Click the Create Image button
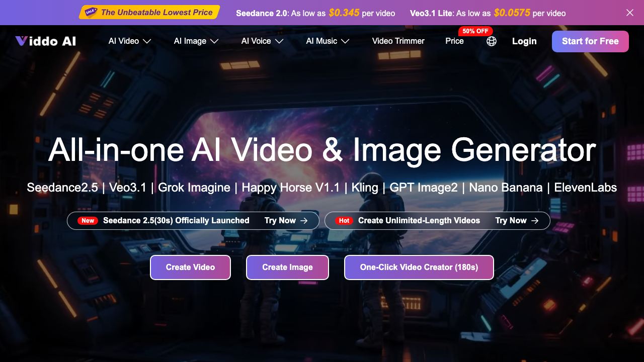 click(287, 267)
